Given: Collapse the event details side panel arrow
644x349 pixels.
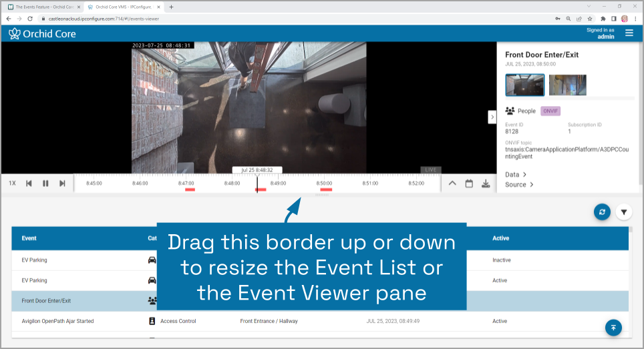Looking at the screenshot, I should [x=492, y=117].
